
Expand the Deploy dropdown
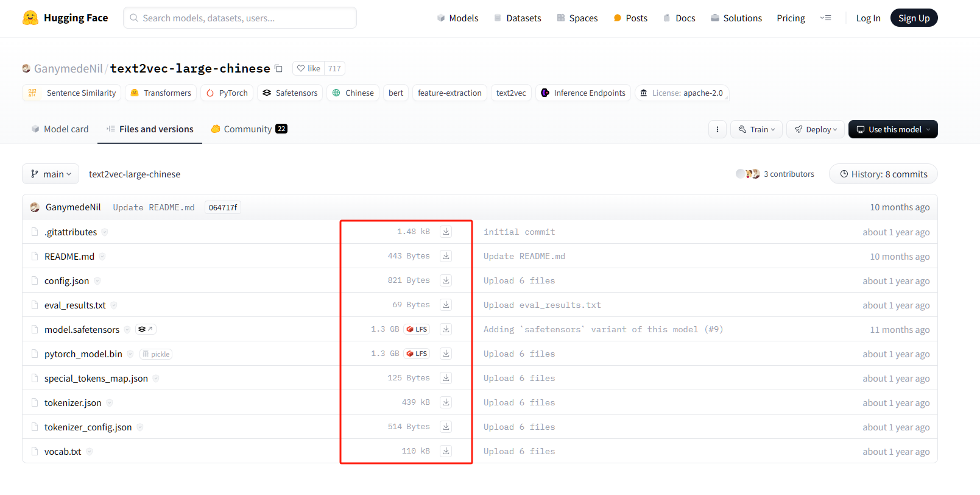816,129
